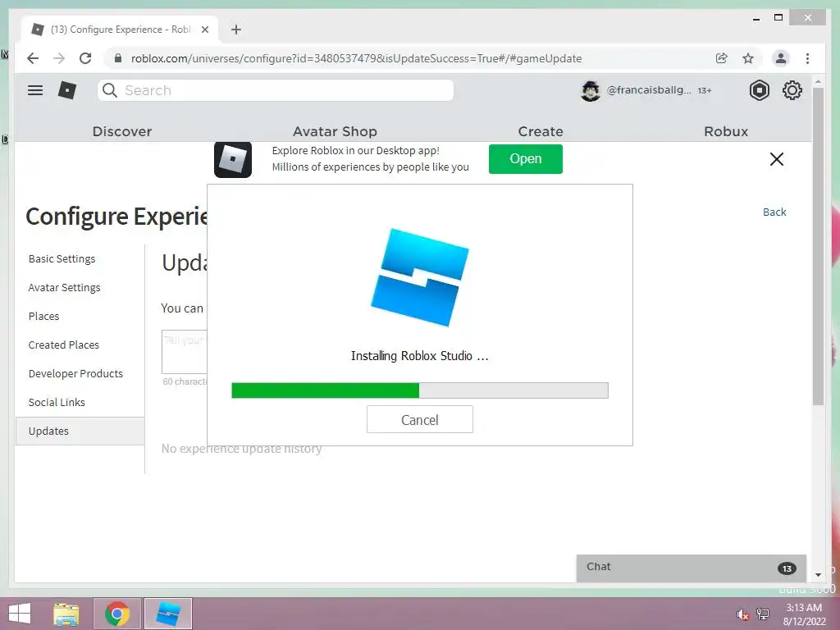Viewport: 840px width, 630px height.
Task: Reload the current page
Action: [85, 58]
